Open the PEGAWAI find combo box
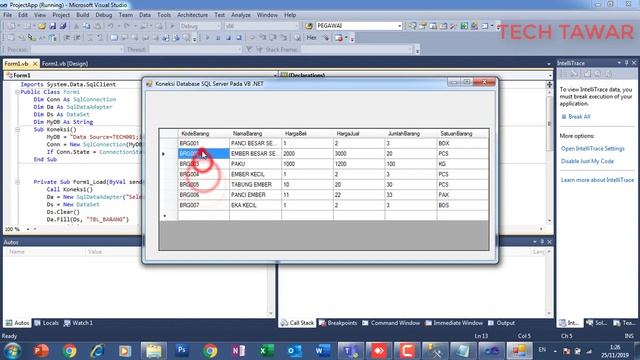Viewport: 640px width, 360px height. click(x=400, y=26)
